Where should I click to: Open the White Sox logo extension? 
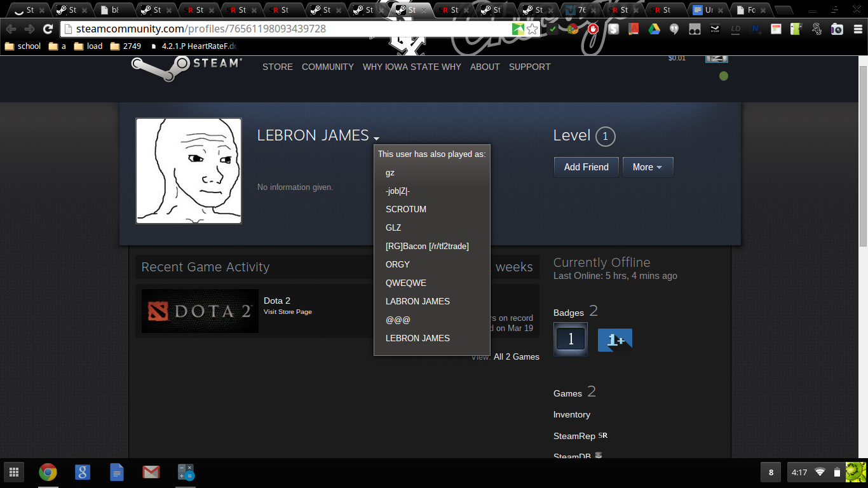point(817,29)
